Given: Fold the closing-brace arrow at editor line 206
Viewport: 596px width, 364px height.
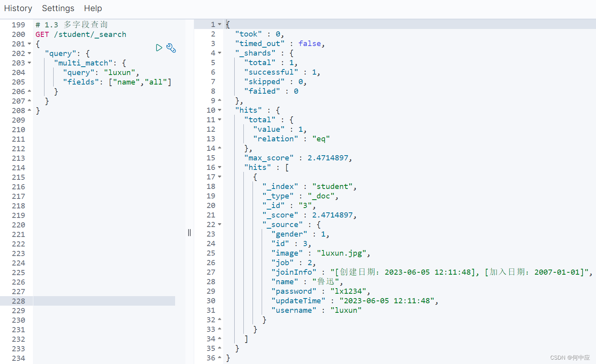Looking at the screenshot, I should (29, 91).
